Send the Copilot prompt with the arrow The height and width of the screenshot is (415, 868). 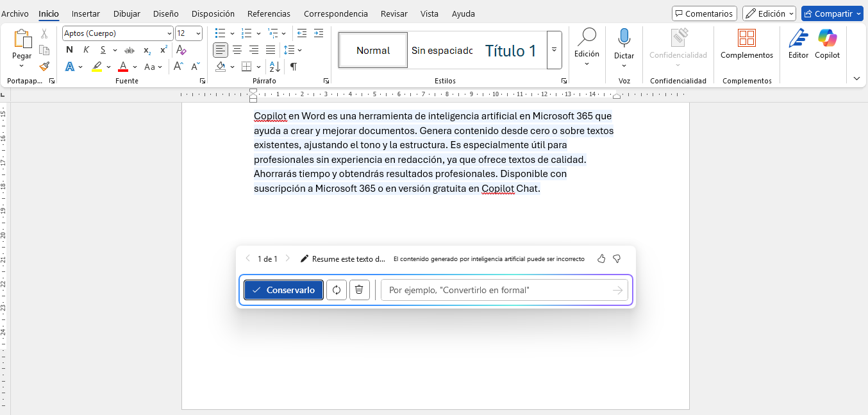tap(617, 291)
